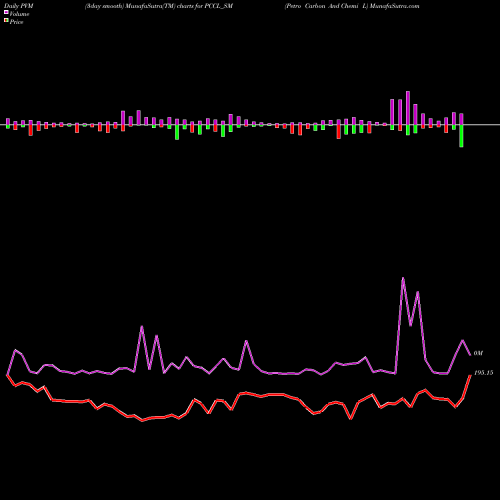Click the green-red Price legend swatch
Image resolution: width=500 pixels, height=500 pixels.
[x=6, y=21]
